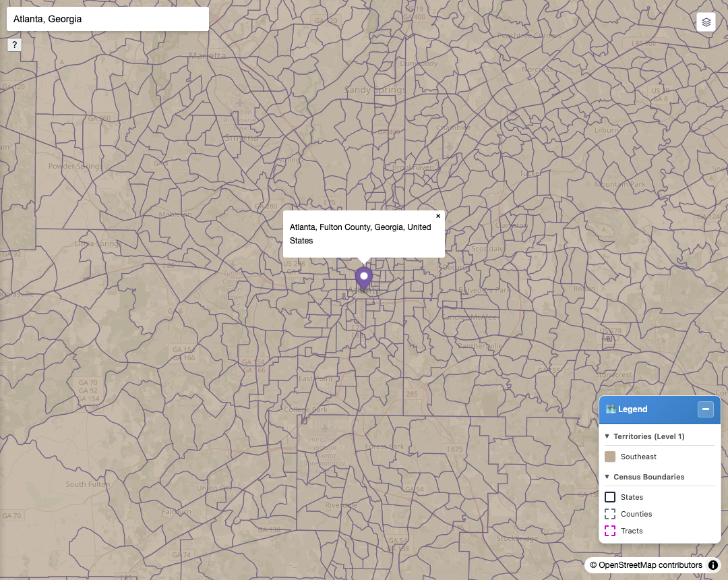Click the Tracts legend label
This screenshot has width=728, height=580.
point(632,531)
